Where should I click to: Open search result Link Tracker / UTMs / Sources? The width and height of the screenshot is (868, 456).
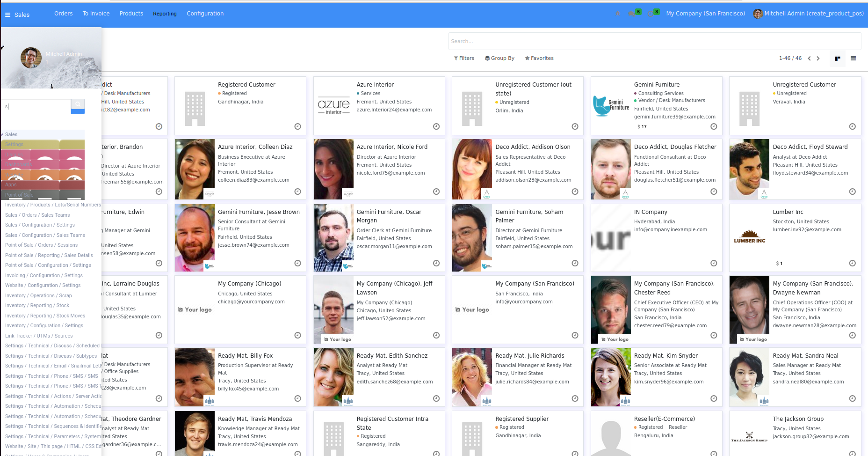(x=39, y=336)
